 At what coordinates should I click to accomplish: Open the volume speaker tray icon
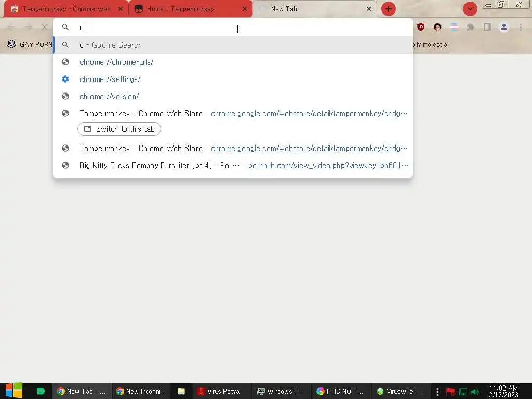475,392
